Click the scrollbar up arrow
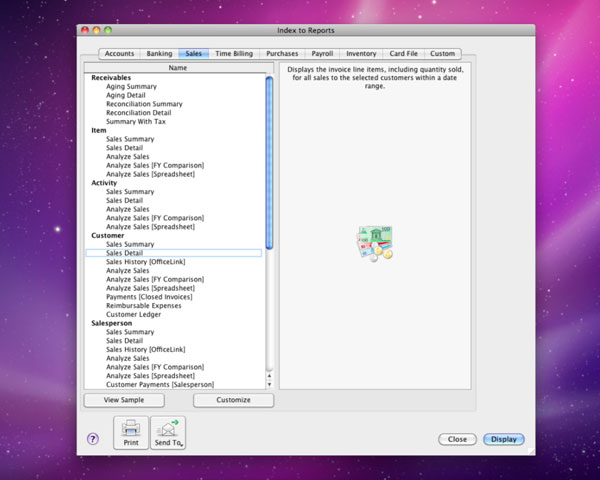 pos(269,376)
